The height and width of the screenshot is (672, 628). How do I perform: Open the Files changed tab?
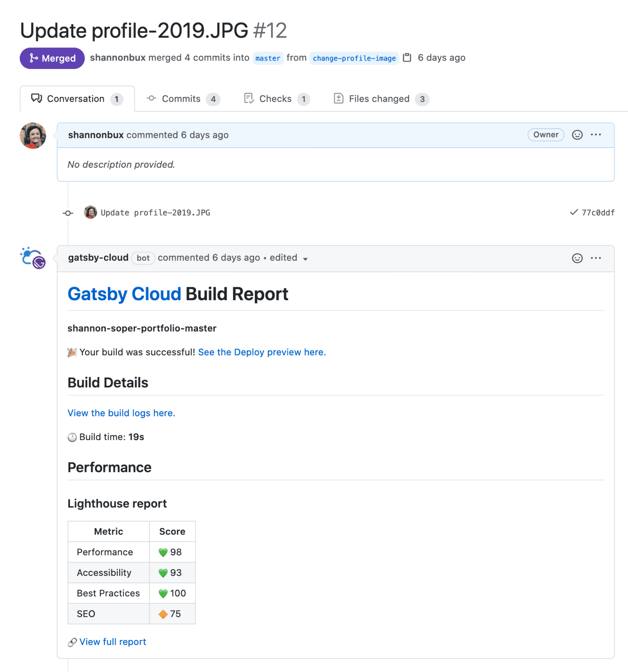coord(381,99)
